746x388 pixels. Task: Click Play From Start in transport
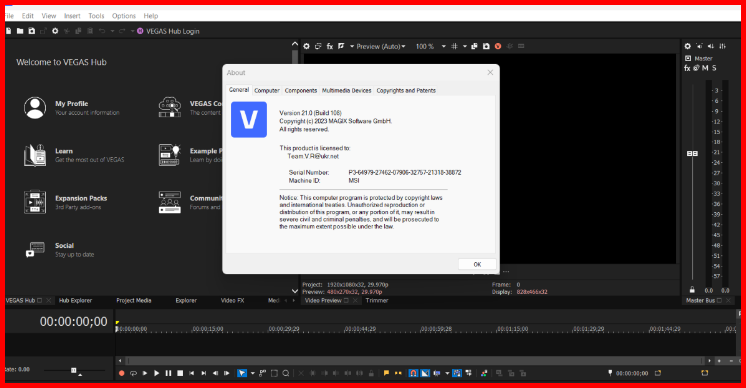[145, 373]
